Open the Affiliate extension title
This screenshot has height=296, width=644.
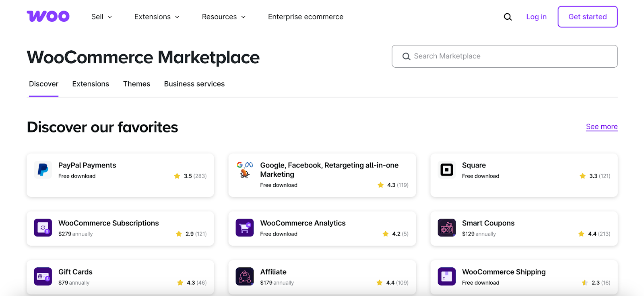(273, 272)
